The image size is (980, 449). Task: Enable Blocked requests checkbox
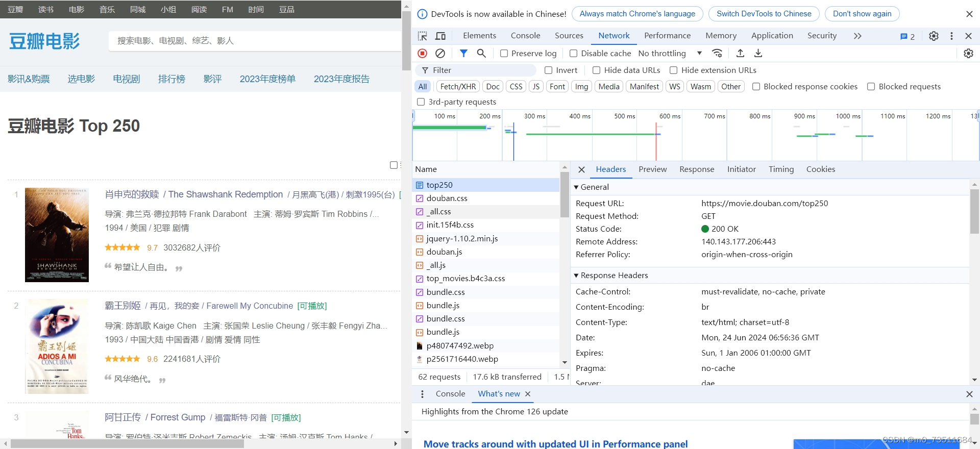871,86
